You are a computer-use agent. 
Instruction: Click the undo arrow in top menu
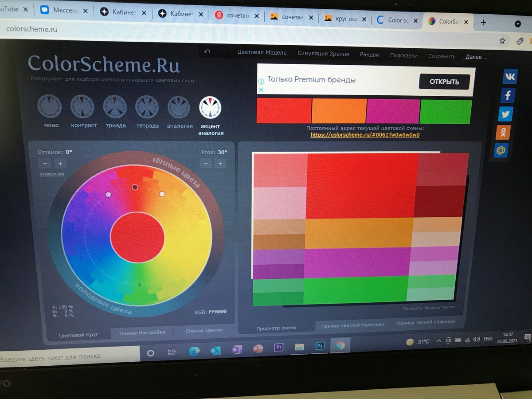(207, 52)
